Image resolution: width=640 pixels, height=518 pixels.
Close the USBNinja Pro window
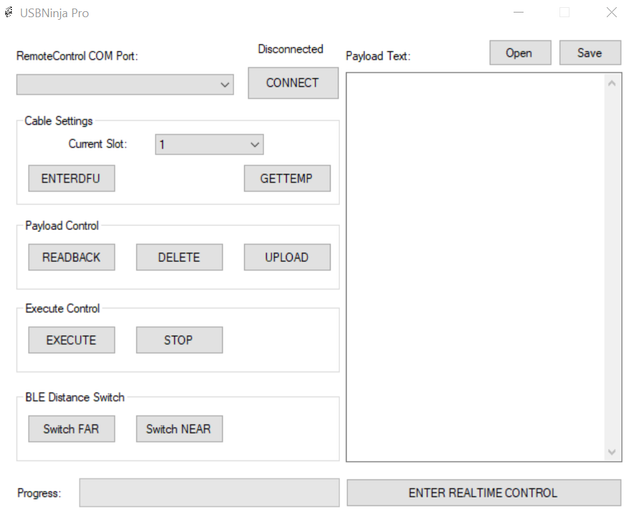(611, 13)
